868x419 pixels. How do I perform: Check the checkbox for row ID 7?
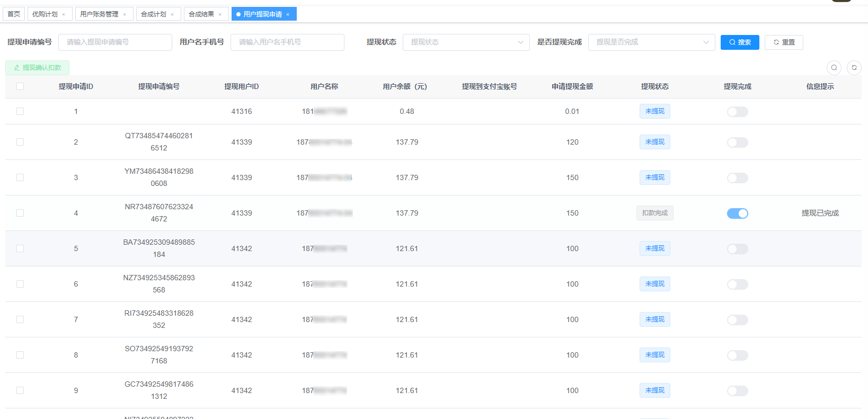(20, 319)
